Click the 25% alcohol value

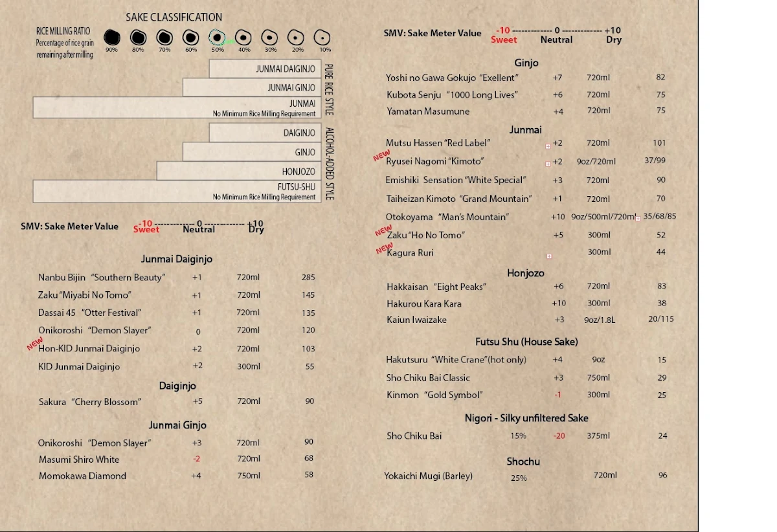519,478
